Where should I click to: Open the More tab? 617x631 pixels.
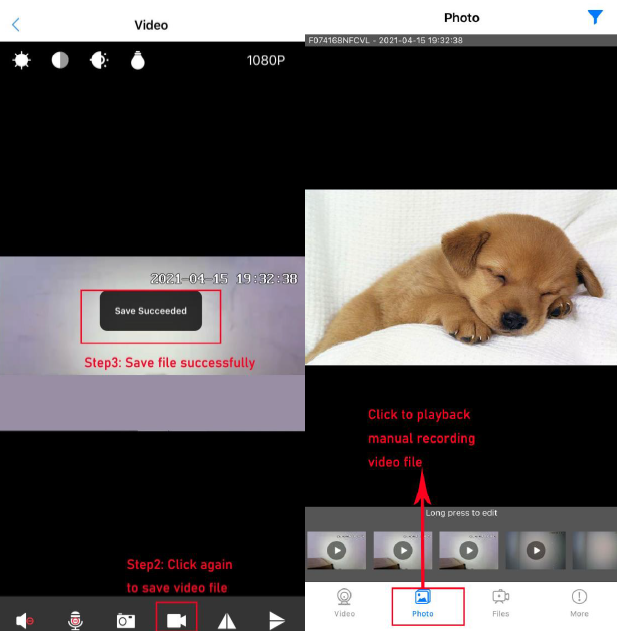tap(579, 603)
